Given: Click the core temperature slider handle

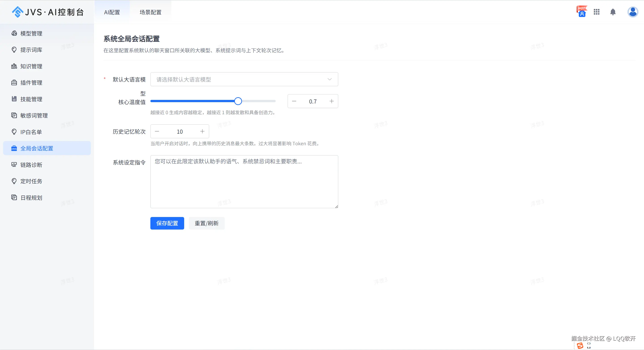Looking at the screenshot, I should [238, 101].
